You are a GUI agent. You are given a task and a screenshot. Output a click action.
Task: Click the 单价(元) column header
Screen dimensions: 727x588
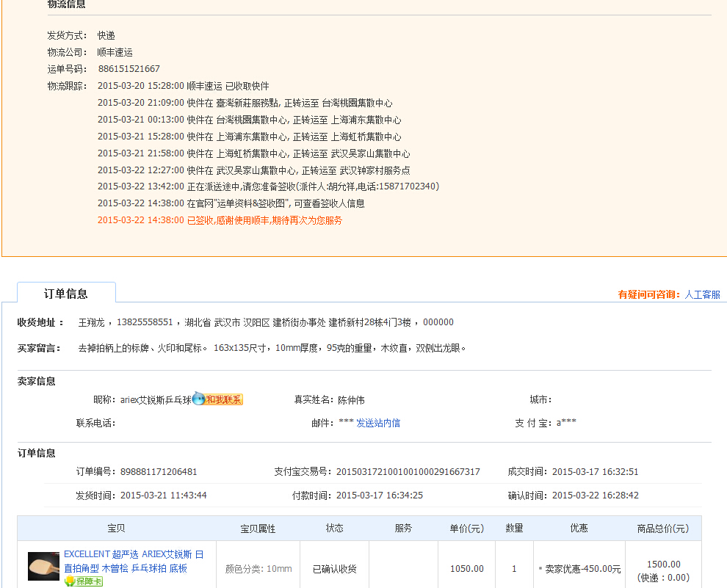tap(466, 529)
